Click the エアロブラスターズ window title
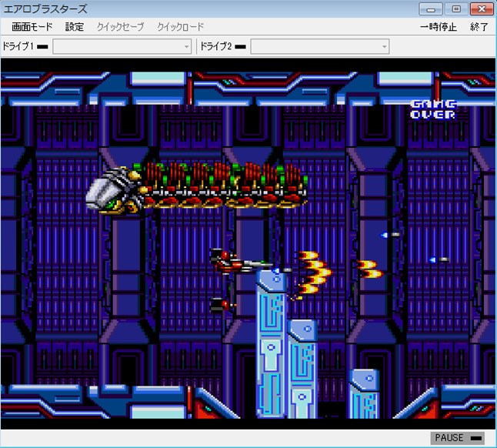Screen dimensions: 497x448 click(45, 9)
